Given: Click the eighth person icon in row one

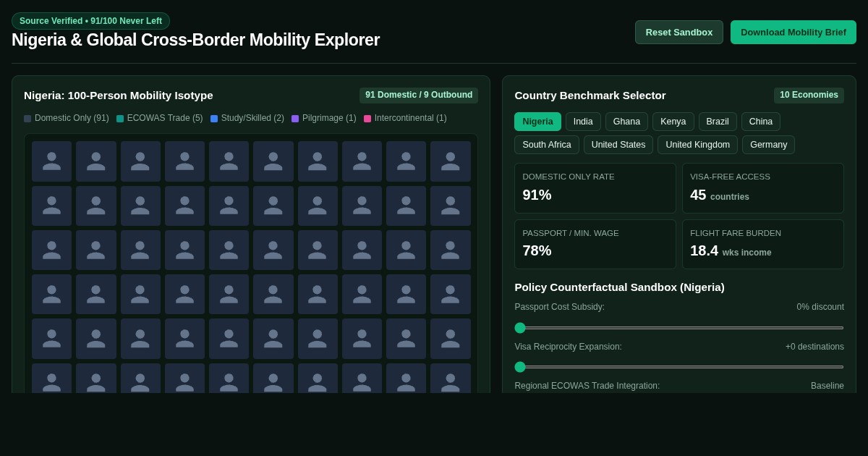Looking at the screenshot, I should pos(362,161).
